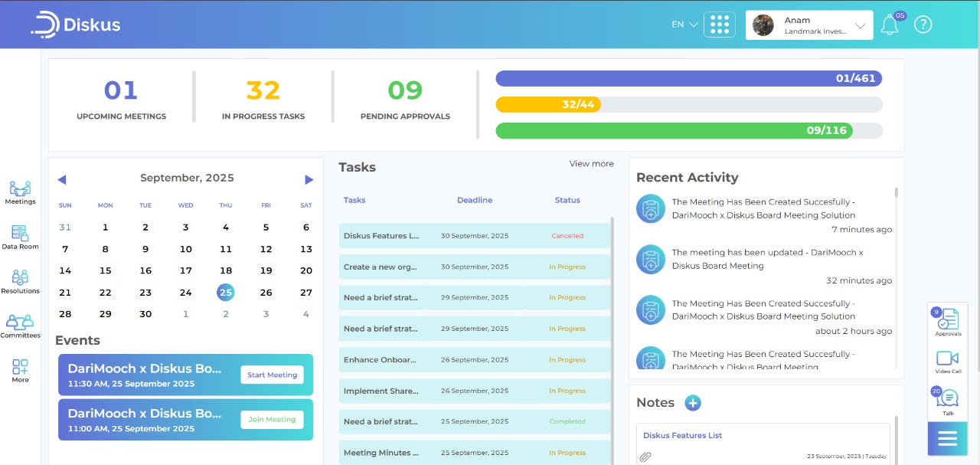This screenshot has height=465, width=980.
Task: Click the Start Meeting button
Action: click(272, 375)
